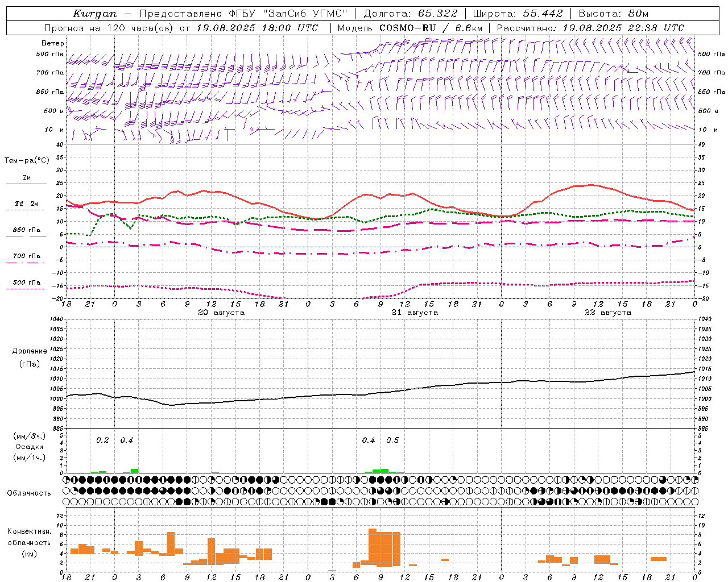Screen dimensions: 728x582
Task: Click the "(км)" convective height unit label
Action: [30, 554]
